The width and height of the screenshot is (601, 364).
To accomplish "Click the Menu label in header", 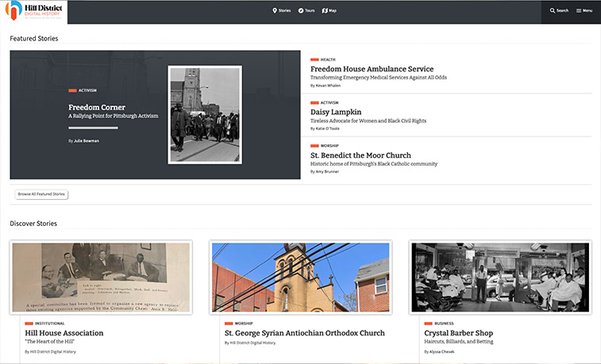I will [588, 11].
